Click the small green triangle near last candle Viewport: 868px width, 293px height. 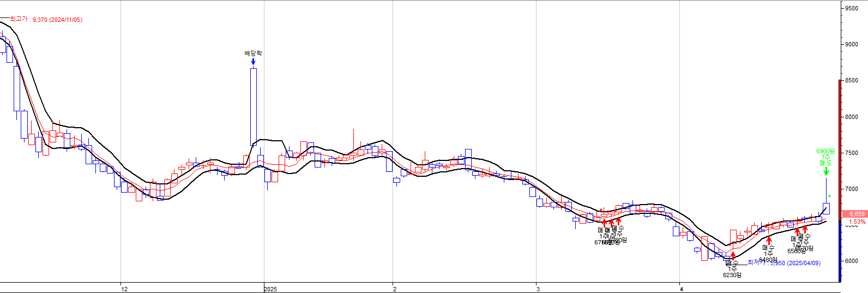[829, 196]
